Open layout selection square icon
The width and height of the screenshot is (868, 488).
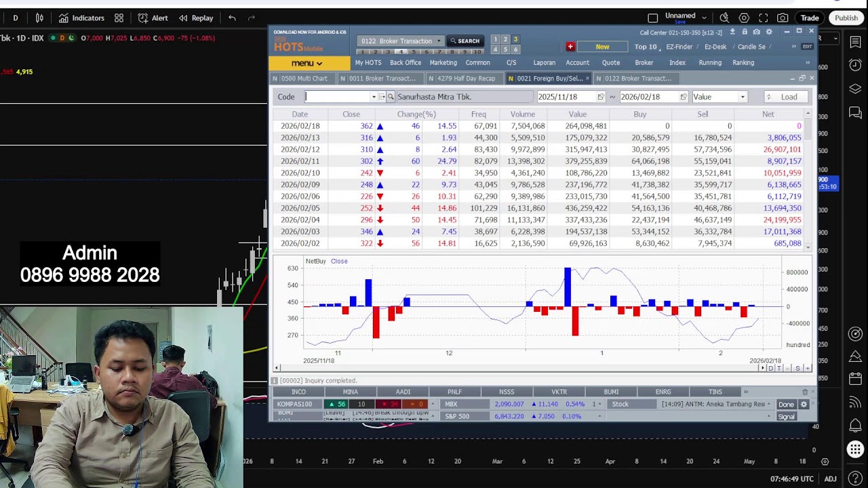(x=652, y=18)
